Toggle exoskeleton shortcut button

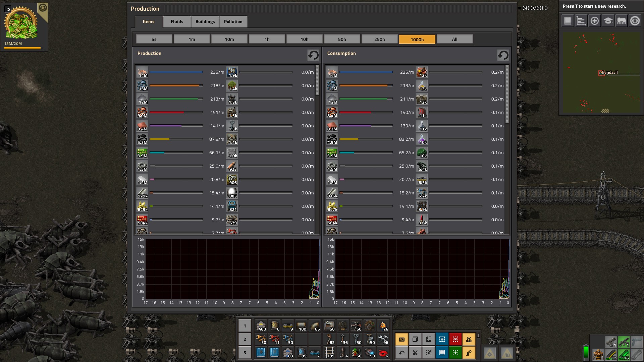point(469,353)
